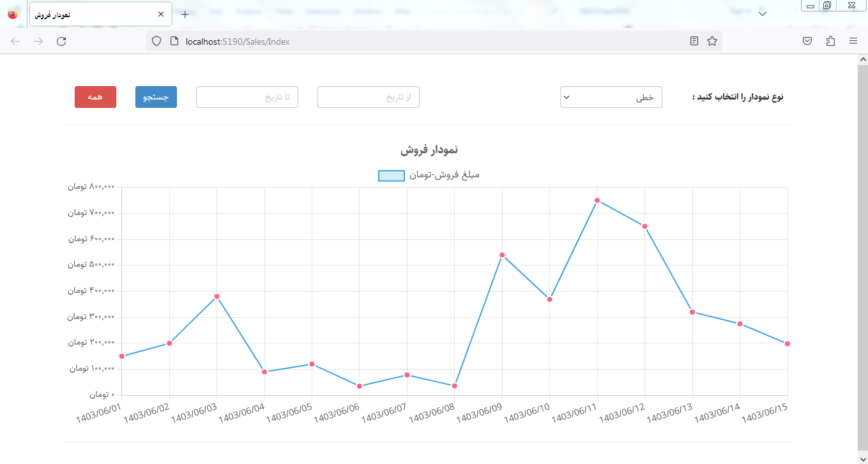Click the تا تاریخ end date field

tap(247, 97)
